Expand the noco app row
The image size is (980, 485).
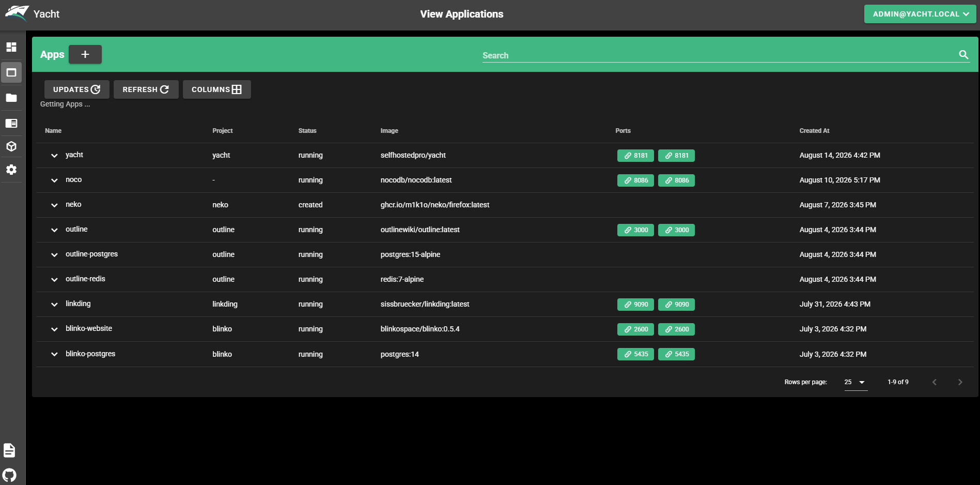point(54,180)
